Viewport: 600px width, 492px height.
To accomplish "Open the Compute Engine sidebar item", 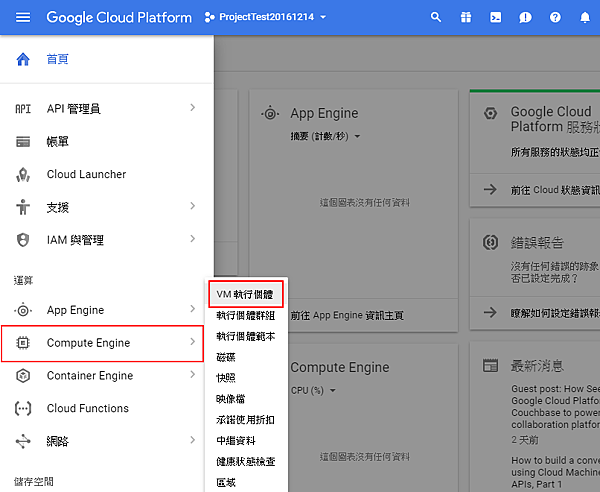I will [x=88, y=343].
